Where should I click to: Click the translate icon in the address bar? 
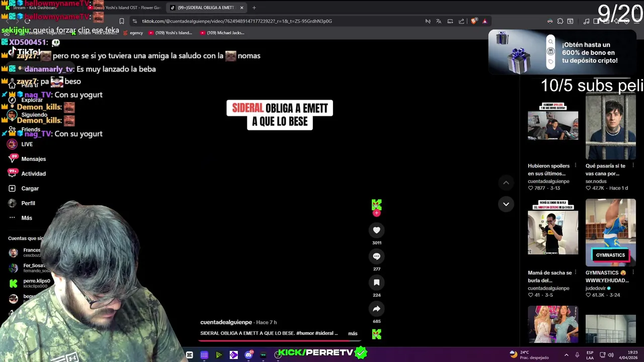439,21
